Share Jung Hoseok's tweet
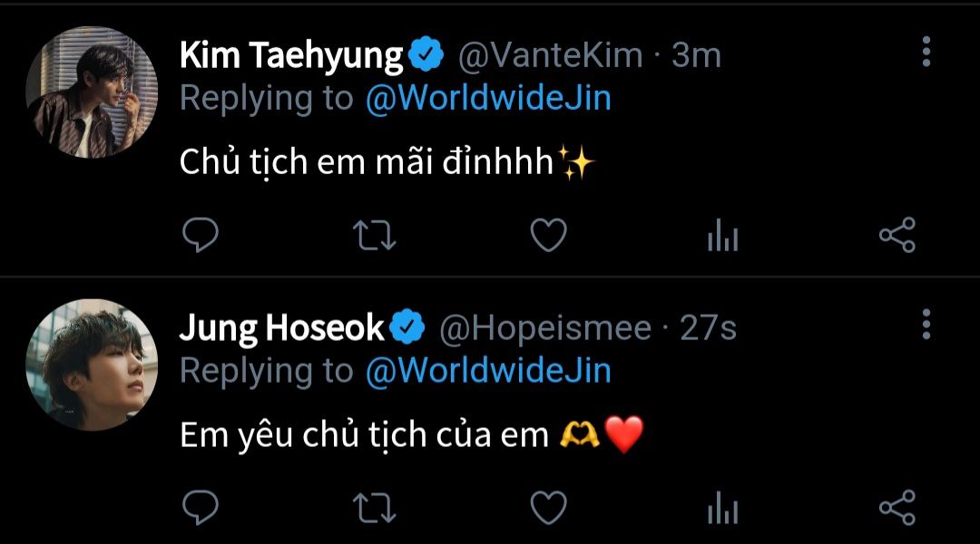Screen dimensions: 980x544 897,507
